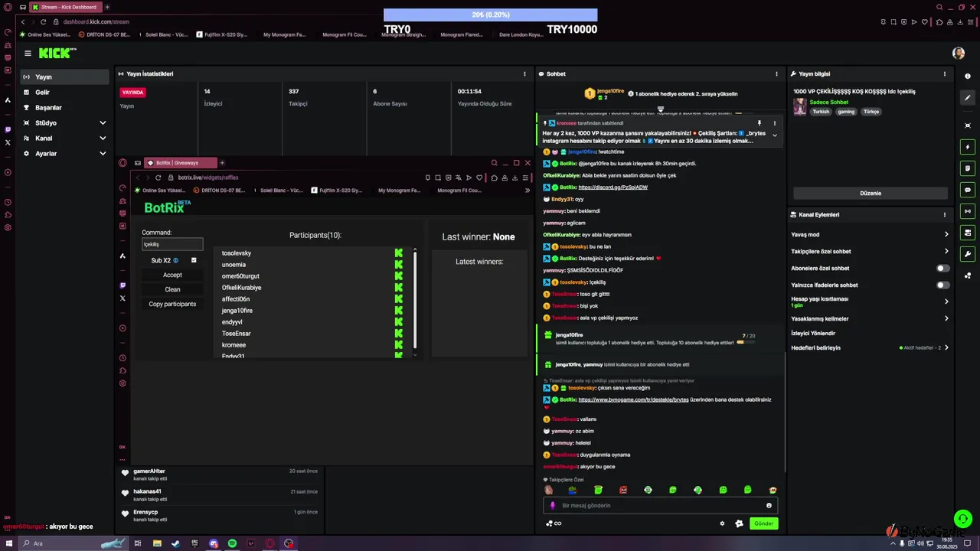The image size is (980, 551).
Task: Open Takipçilere özel sohbet arrow
Action: (x=946, y=252)
